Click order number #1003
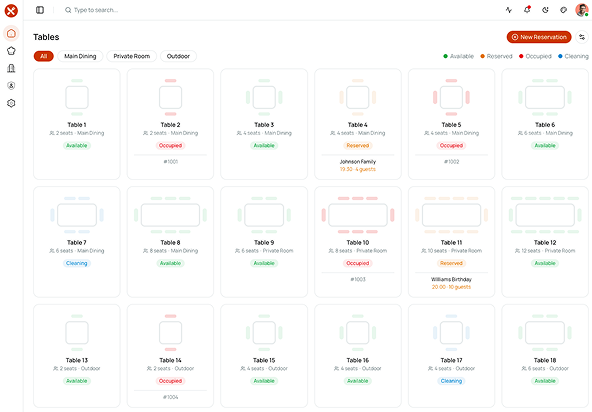The height and width of the screenshot is (412, 592). click(358, 279)
